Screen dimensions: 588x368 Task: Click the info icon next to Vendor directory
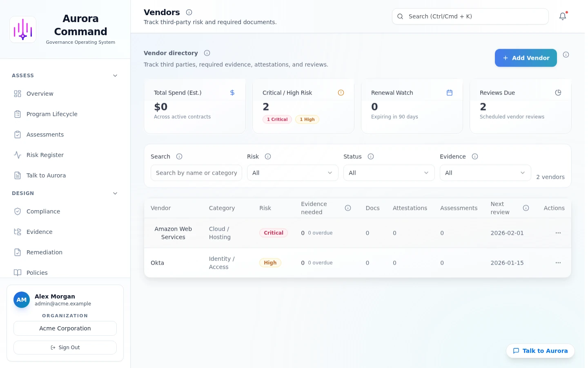[207, 53]
